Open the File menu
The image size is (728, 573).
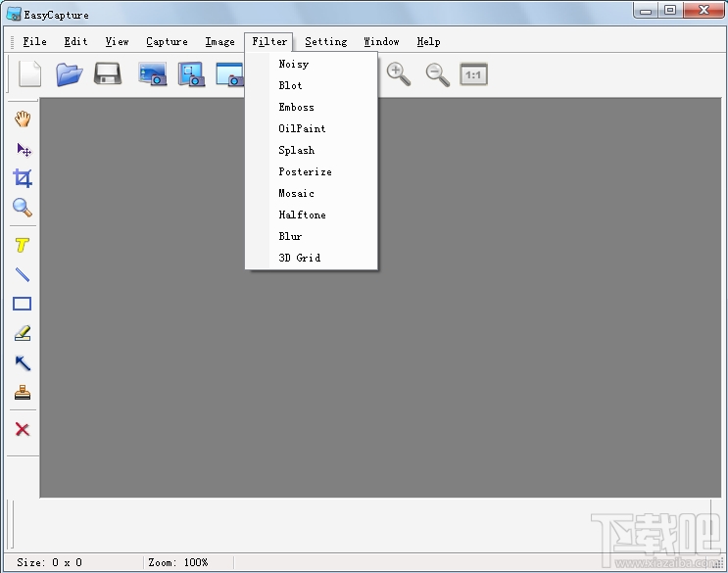click(x=35, y=42)
